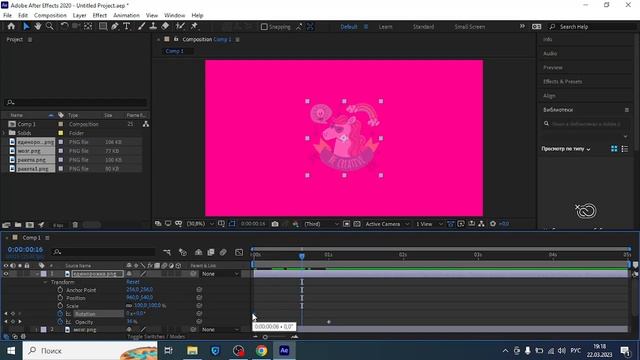Image resolution: width=640 pixels, height=360 pixels.
Task: Select the Selection arrow tool
Action: click(x=26, y=27)
